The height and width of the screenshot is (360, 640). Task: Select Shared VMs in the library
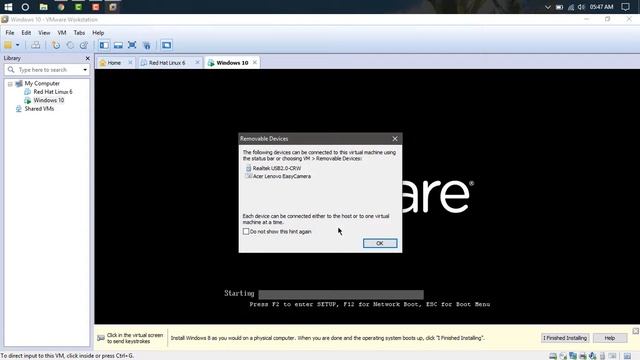tap(39, 109)
